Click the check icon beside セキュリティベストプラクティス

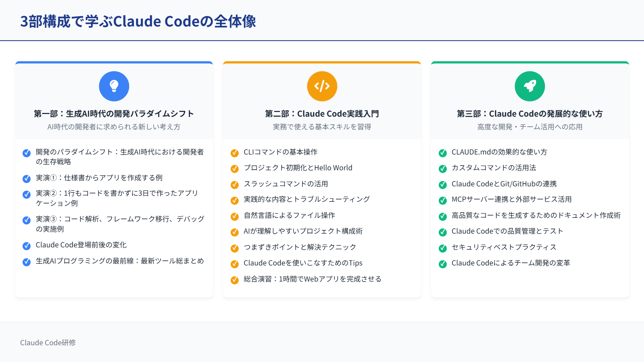[x=443, y=248]
